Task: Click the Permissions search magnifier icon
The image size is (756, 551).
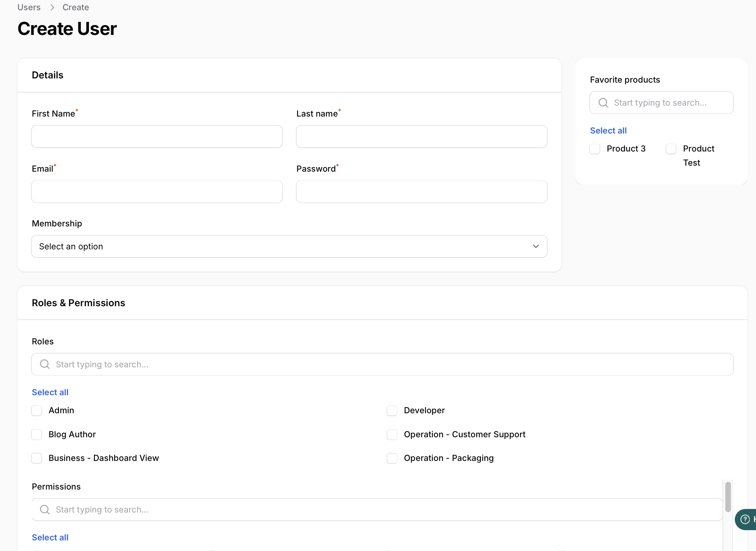Action: (x=45, y=509)
